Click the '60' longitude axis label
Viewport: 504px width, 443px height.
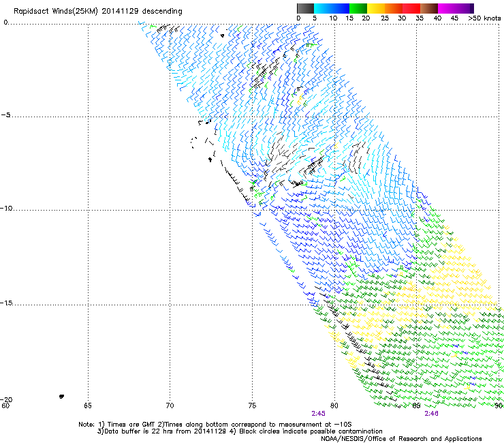(5, 406)
